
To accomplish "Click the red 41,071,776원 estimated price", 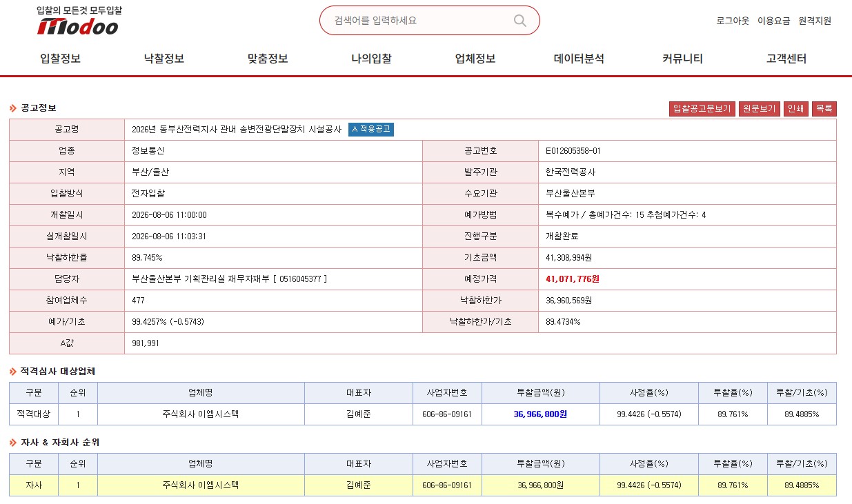I will click(x=573, y=279).
